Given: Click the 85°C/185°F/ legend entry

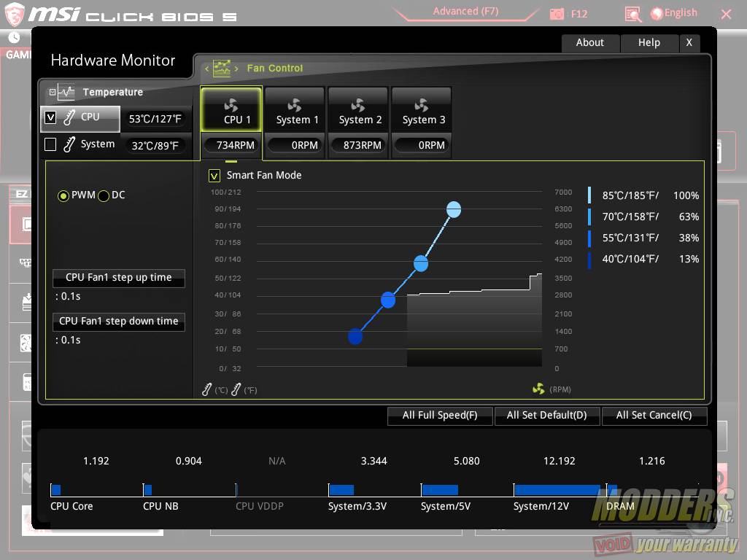Looking at the screenshot, I should pos(630,195).
